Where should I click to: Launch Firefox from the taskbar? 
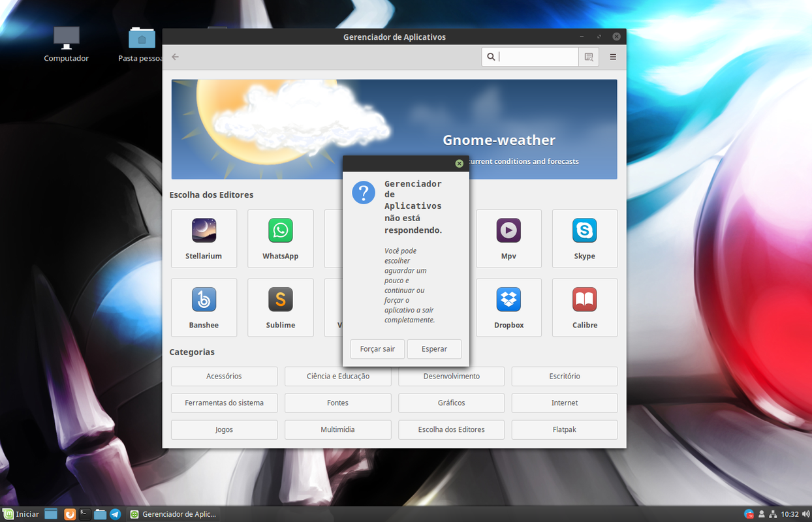[x=70, y=514]
